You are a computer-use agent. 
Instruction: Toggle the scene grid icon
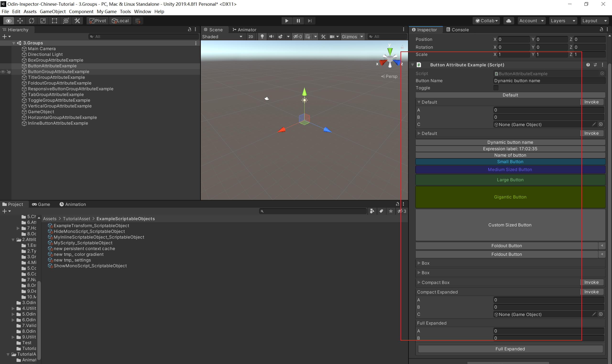(x=308, y=37)
